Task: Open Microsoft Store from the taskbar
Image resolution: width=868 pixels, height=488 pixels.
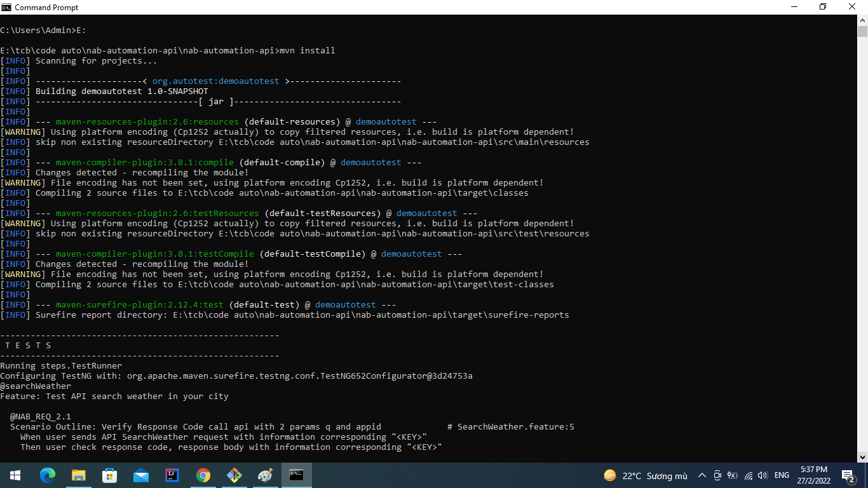Action: pyautogui.click(x=109, y=475)
